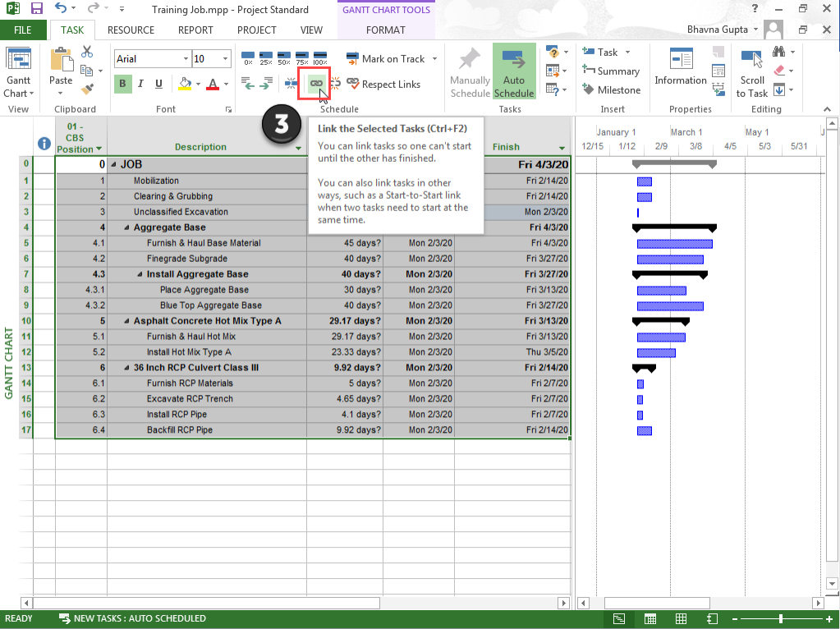Toggle Bold formatting
Image resolution: width=840 pixels, height=629 pixels.
click(123, 84)
